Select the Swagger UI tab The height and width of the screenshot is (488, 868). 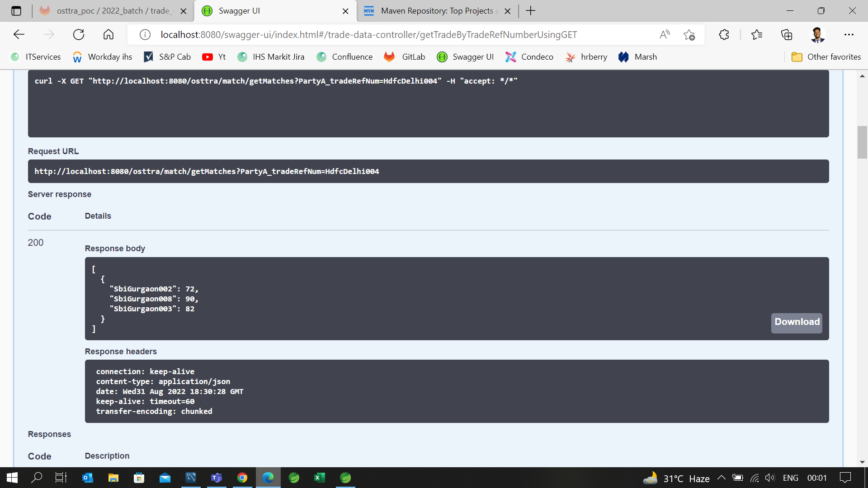coord(275,11)
